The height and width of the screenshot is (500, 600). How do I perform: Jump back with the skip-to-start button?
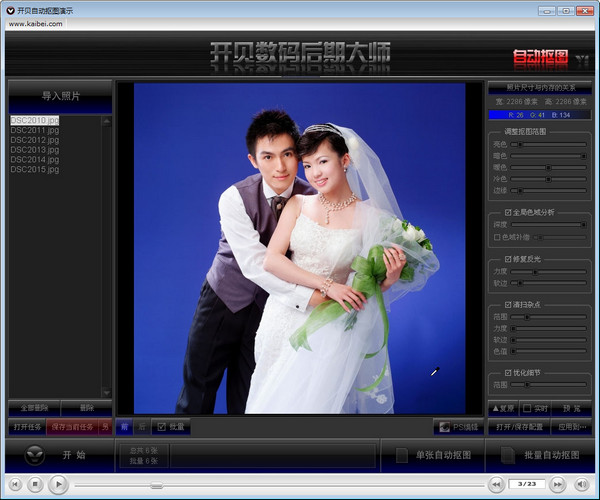(x=12, y=484)
